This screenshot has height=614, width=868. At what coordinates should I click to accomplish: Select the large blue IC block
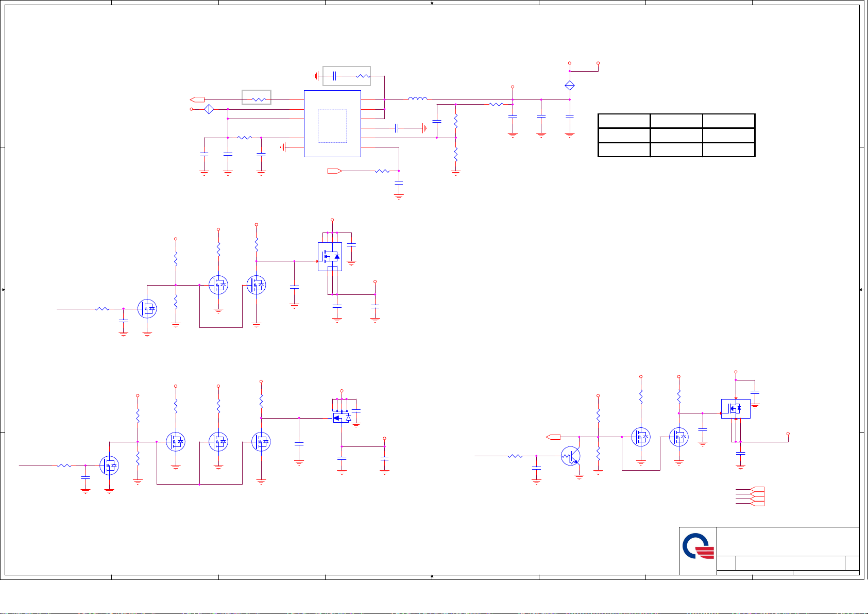tap(332, 124)
